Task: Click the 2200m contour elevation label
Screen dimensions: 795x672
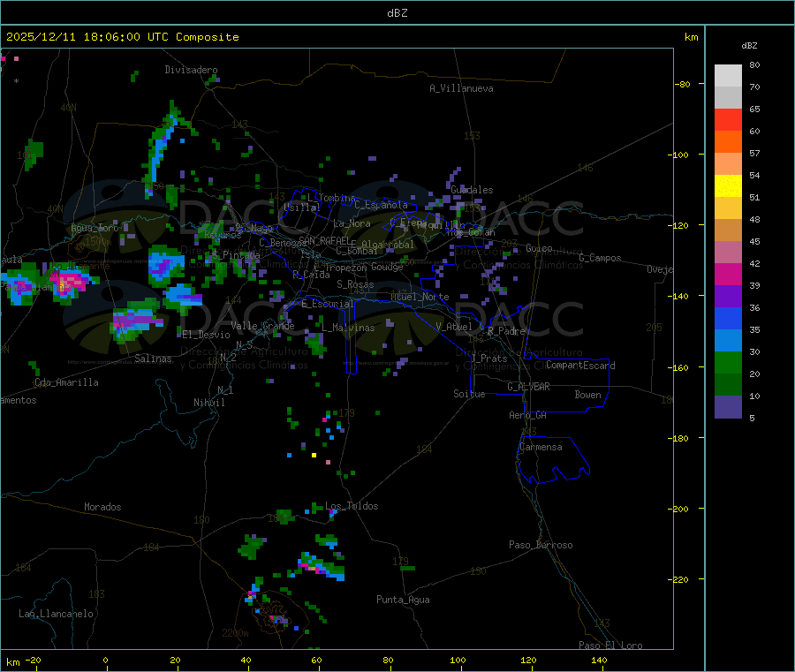Action: click(235, 633)
